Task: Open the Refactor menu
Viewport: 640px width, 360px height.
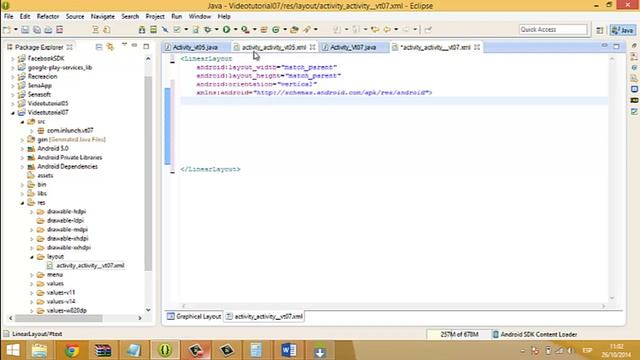Action: [x=48, y=16]
